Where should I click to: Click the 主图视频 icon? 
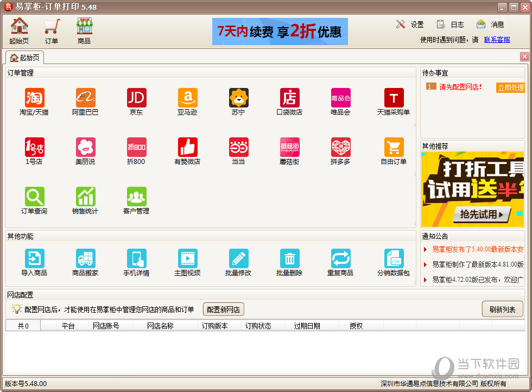[x=188, y=258]
